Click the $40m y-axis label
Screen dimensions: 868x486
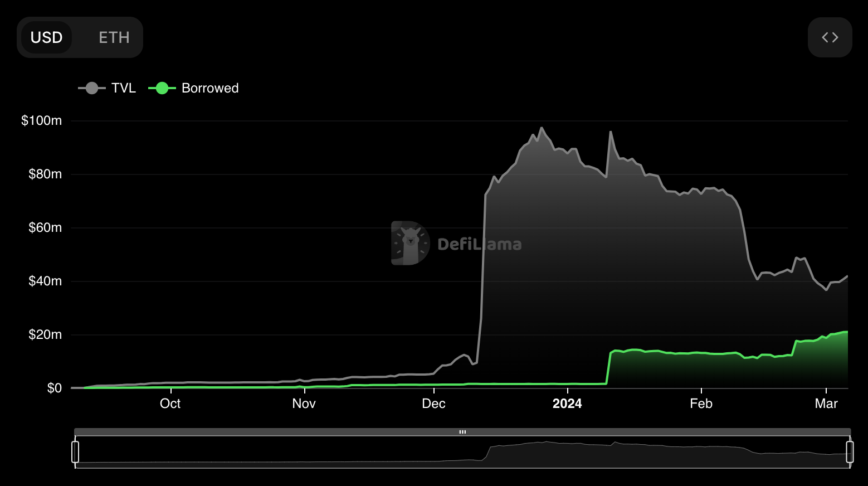pos(45,281)
